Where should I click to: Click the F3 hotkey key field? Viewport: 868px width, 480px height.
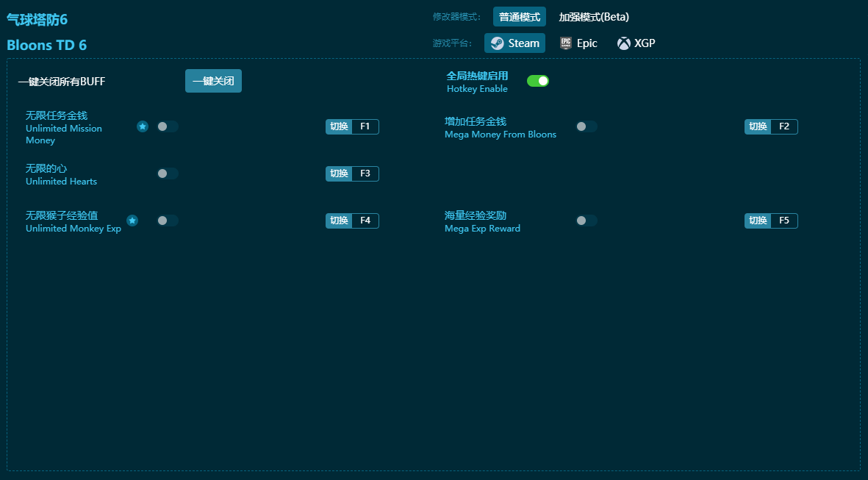coord(365,173)
